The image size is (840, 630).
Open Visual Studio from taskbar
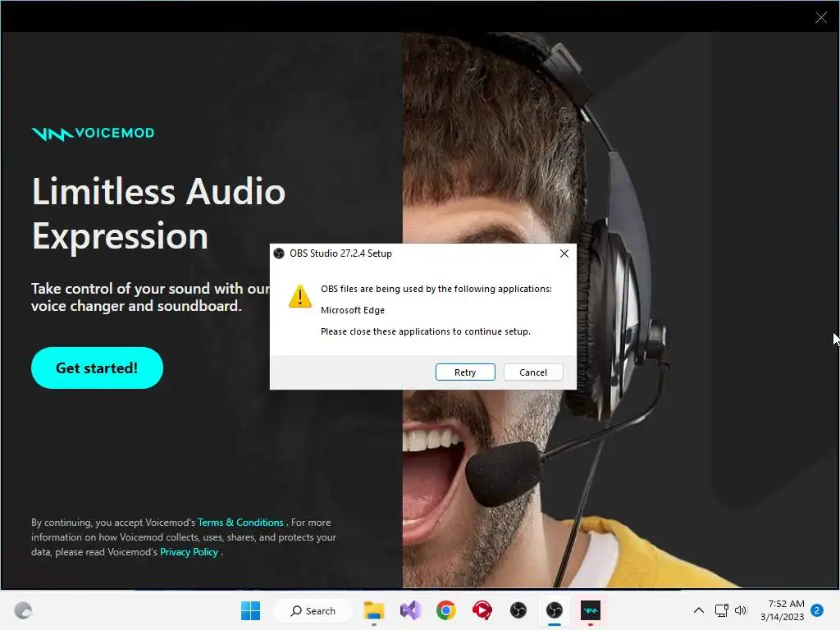[x=410, y=610]
